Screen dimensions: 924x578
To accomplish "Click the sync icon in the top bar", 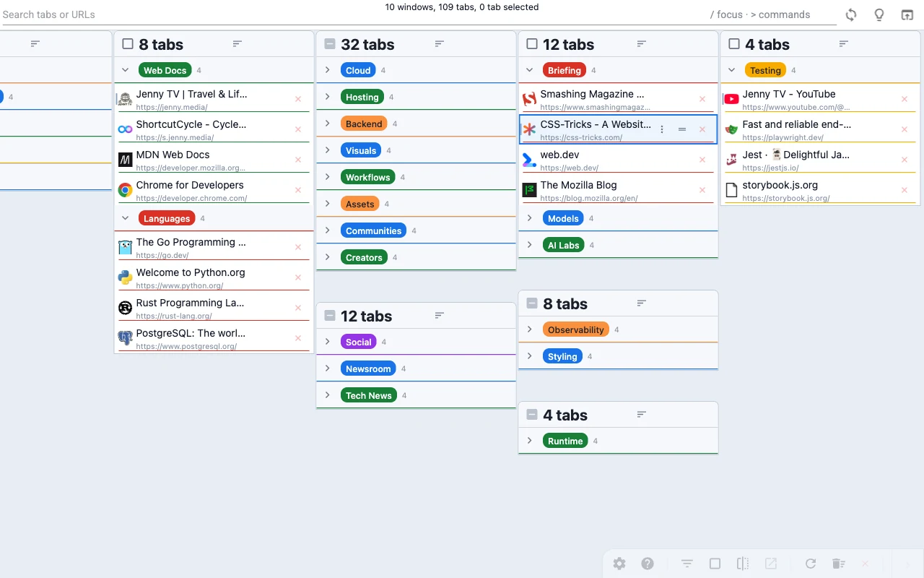I will 851,15.
